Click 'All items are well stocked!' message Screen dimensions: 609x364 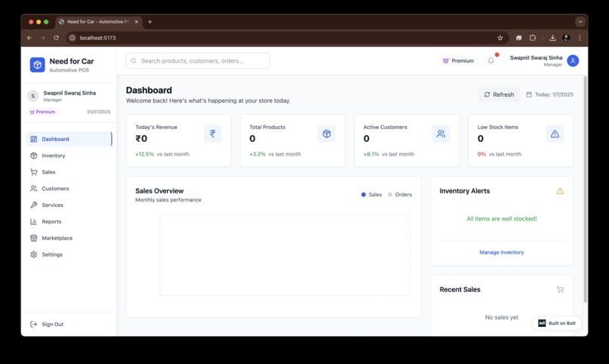[502, 219]
